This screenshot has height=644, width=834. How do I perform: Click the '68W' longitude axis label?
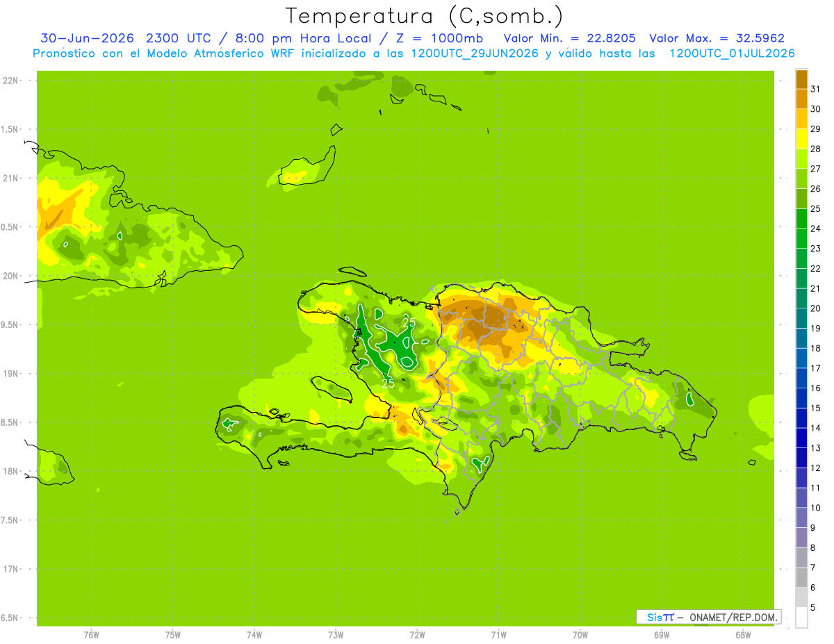[743, 635]
